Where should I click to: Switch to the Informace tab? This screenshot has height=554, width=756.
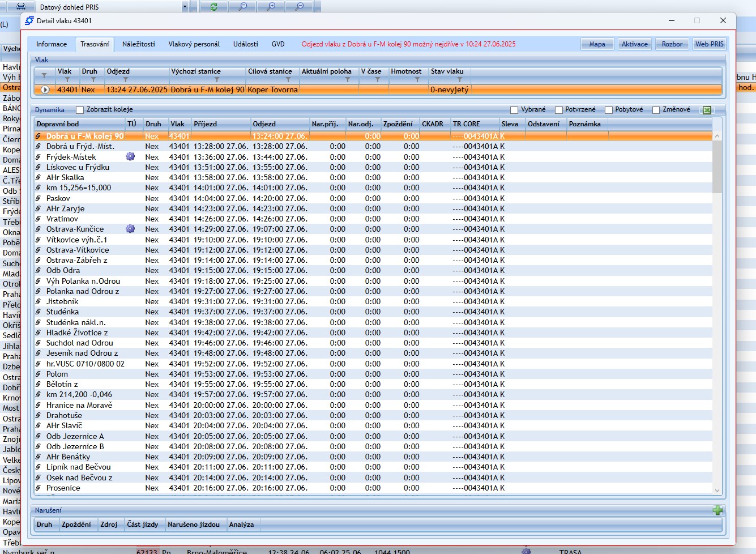pos(52,44)
